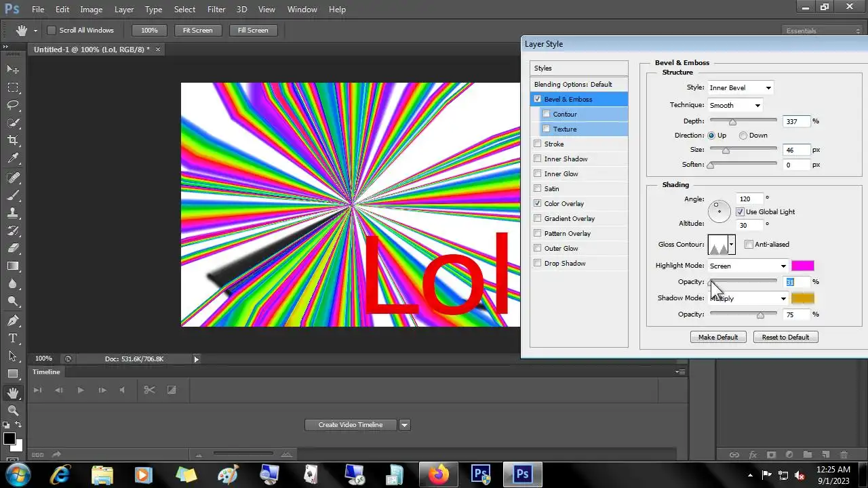Click the magenta highlight color swatch
This screenshot has height=488, width=868.
[x=803, y=266]
